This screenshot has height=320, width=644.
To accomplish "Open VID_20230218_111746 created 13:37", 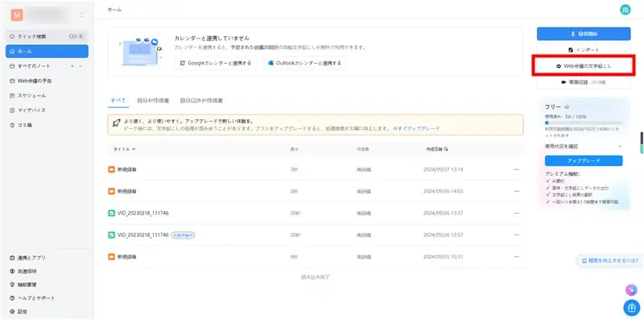I will tap(143, 213).
